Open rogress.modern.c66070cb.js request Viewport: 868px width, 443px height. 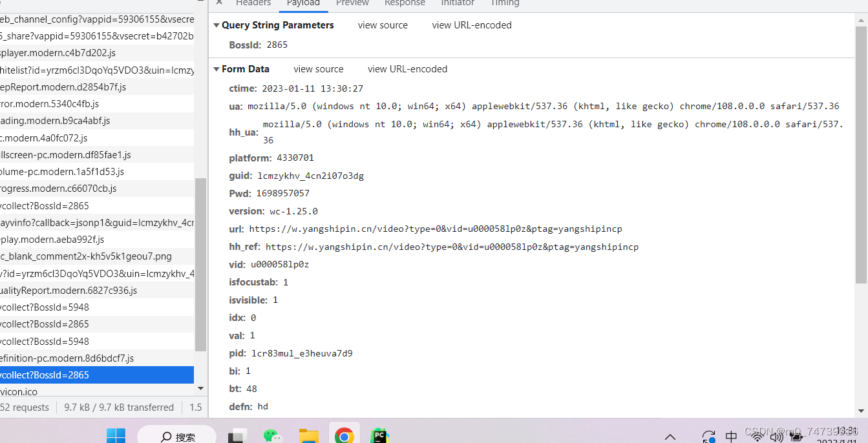click(97, 189)
